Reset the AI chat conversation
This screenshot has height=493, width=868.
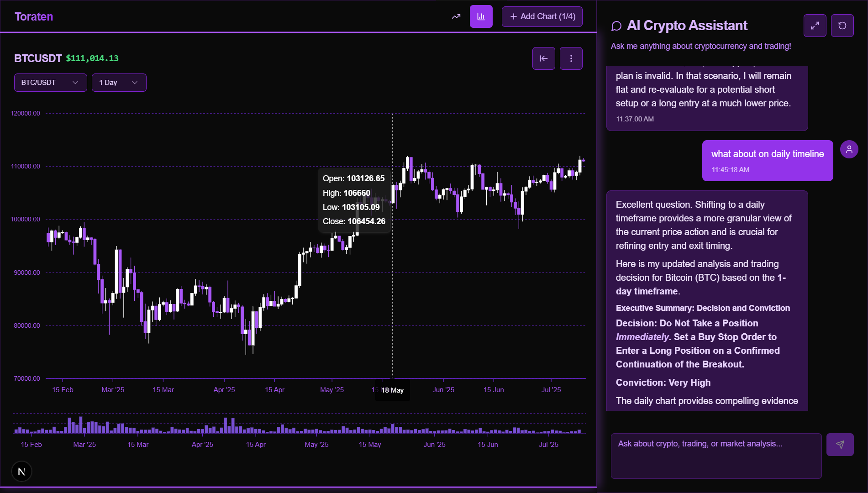[842, 26]
